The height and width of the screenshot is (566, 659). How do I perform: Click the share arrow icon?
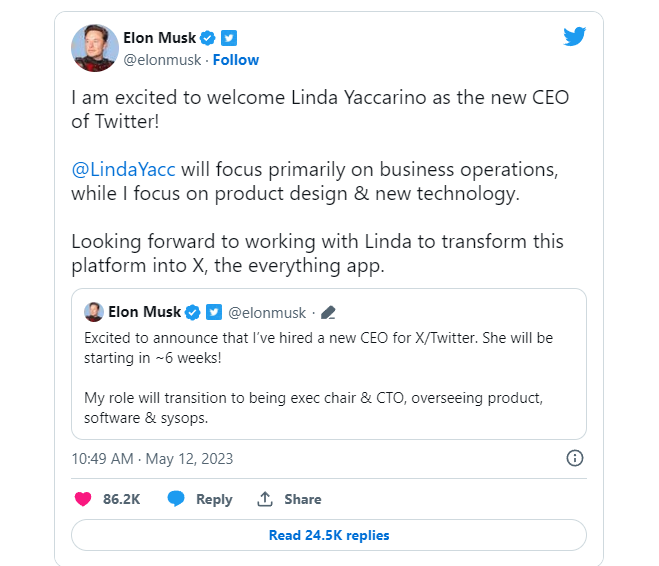coord(265,499)
